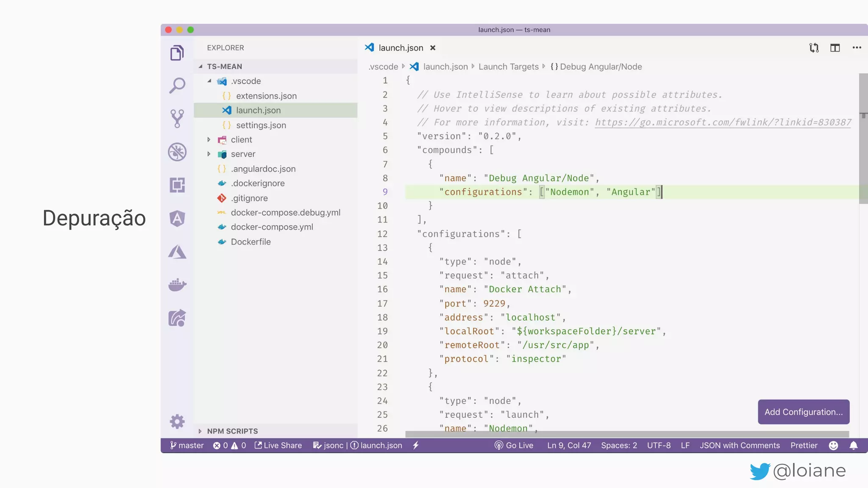Click the Add Configuration button
Screen dimensions: 868x488
tap(803, 412)
